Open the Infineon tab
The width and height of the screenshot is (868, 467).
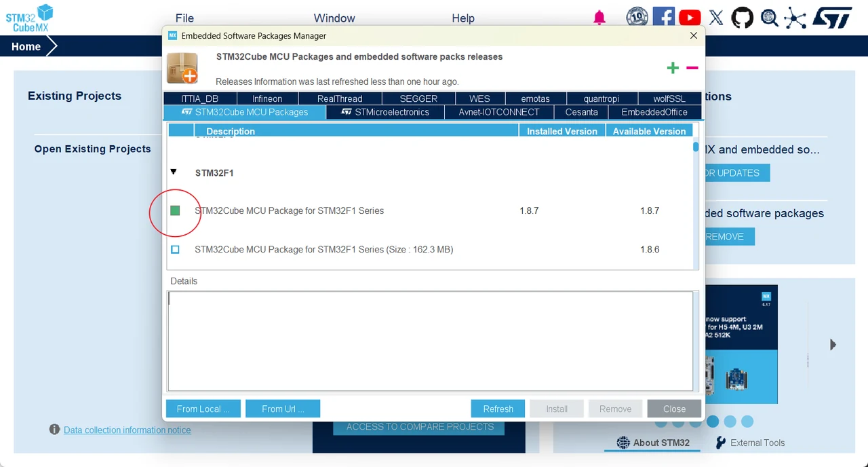coord(267,98)
